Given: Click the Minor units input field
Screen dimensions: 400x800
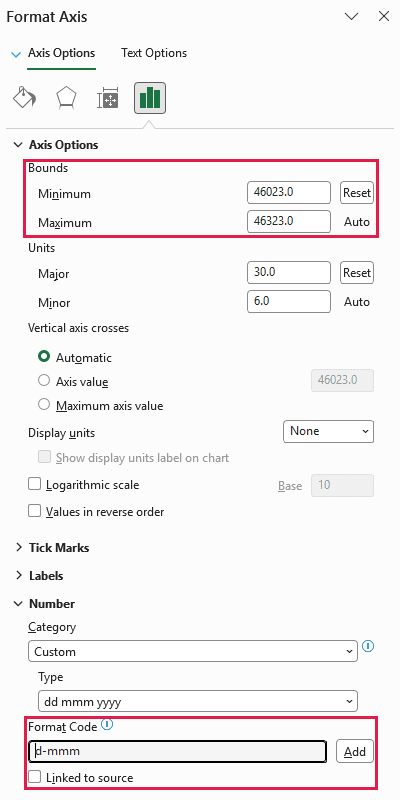Looking at the screenshot, I should 289,301.
